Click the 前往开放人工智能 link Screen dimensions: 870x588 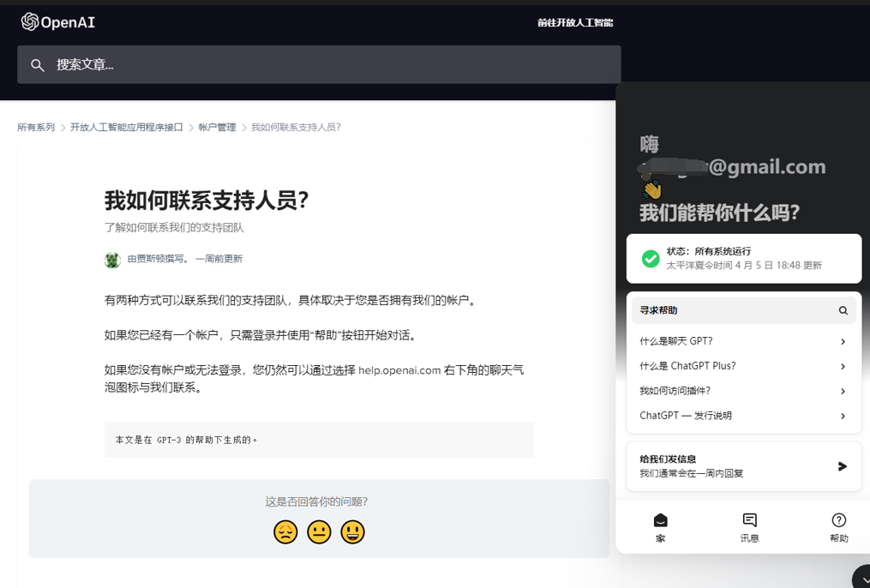[575, 23]
